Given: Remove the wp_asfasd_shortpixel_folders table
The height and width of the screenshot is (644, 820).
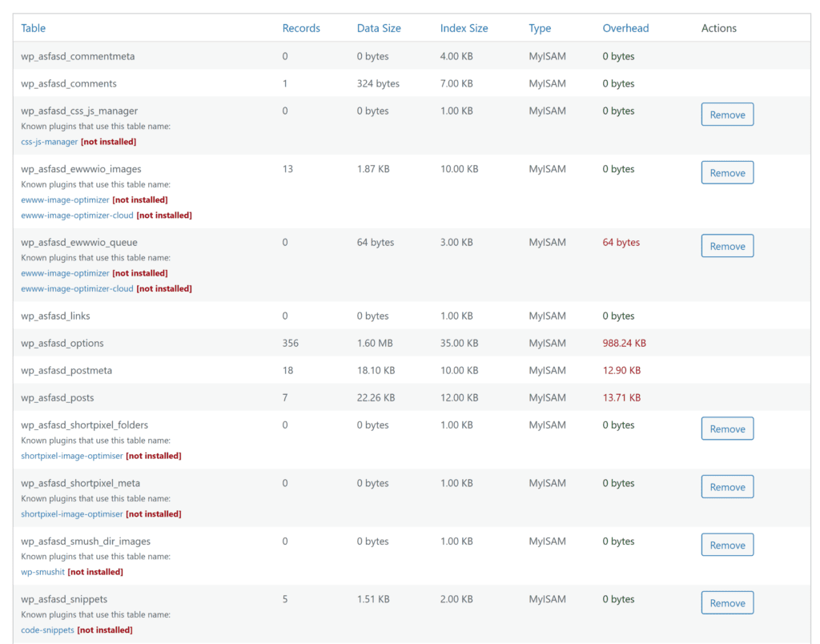Looking at the screenshot, I should 727,429.
